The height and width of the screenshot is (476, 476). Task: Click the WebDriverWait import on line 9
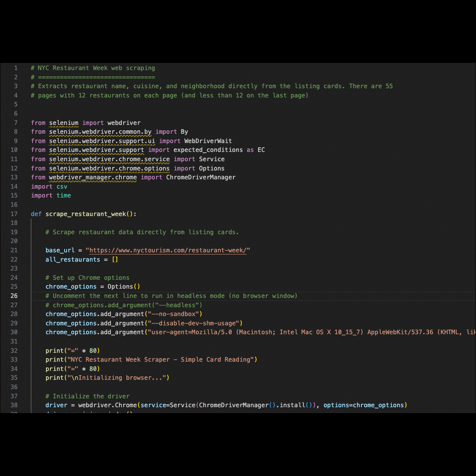tap(206, 141)
